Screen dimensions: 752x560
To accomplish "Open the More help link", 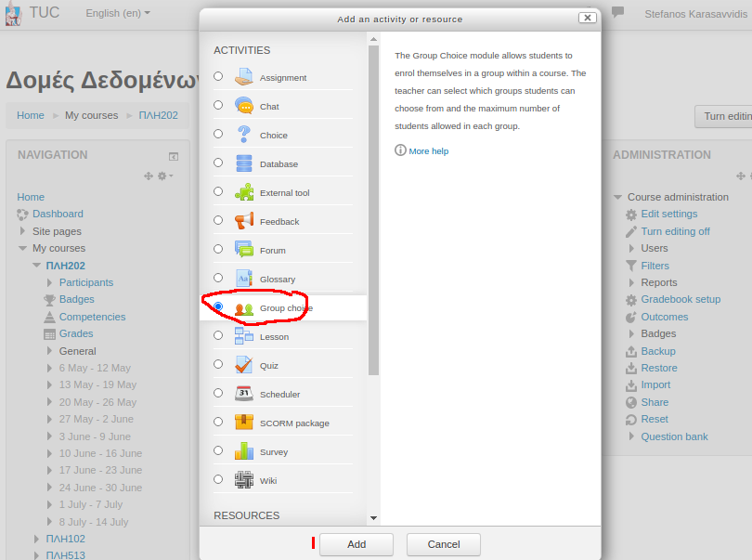I will click(x=427, y=150).
